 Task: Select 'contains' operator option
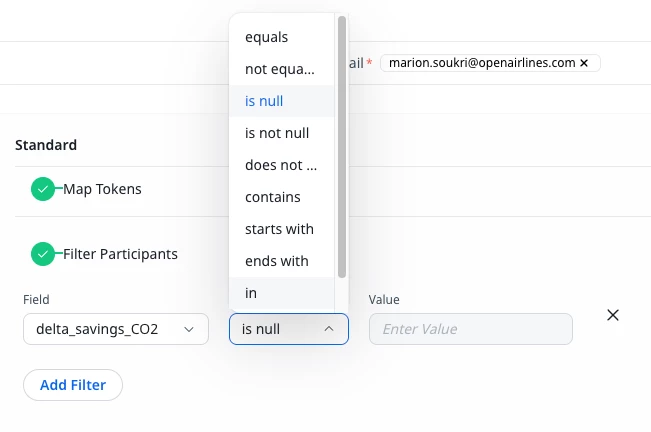point(272,197)
